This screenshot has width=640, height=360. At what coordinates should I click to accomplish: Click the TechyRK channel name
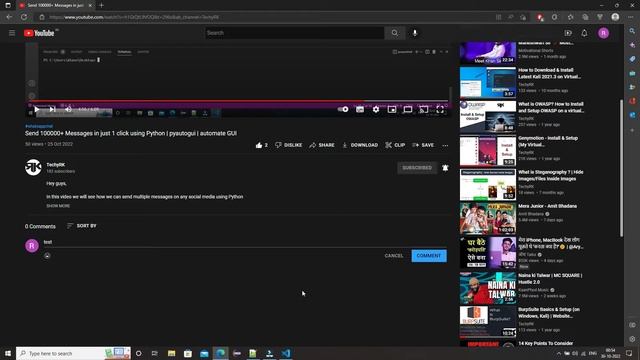pos(56,164)
